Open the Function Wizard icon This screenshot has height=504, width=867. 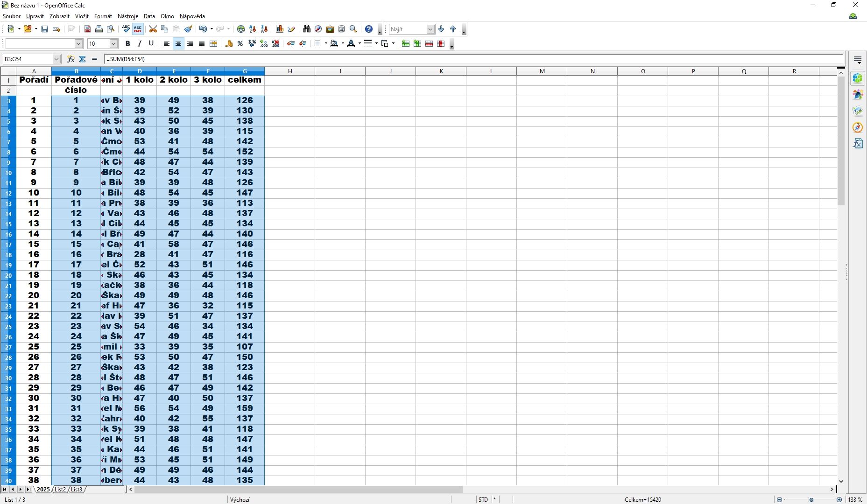click(x=70, y=59)
